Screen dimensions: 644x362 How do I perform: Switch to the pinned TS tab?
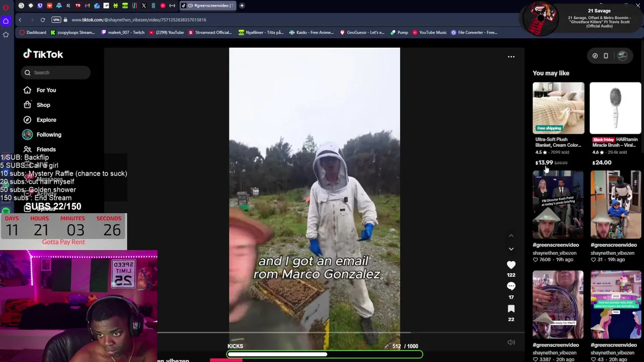tap(78, 6)
